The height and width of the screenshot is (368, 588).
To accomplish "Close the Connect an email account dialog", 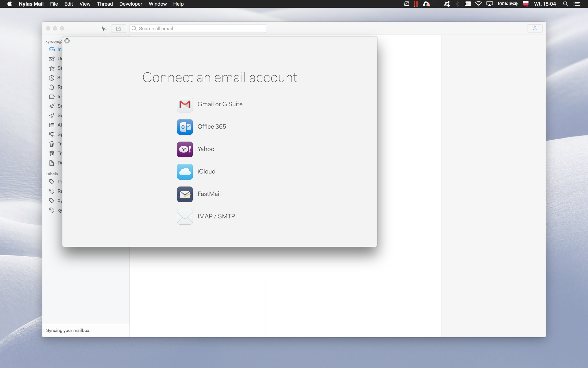I will pyautogui.click(x=67, y=41).
